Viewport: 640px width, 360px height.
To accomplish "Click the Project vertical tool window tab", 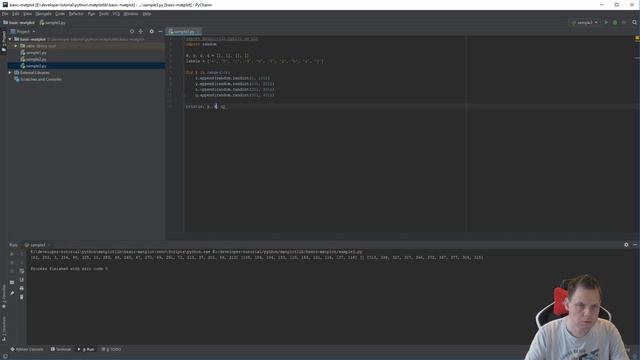I will tap(4, 41).
